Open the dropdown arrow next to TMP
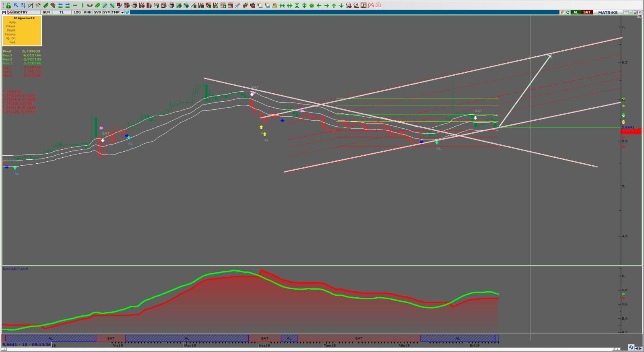Image resolution: width=644 pixels, height=352 pixels. click(x=122, y=12)
